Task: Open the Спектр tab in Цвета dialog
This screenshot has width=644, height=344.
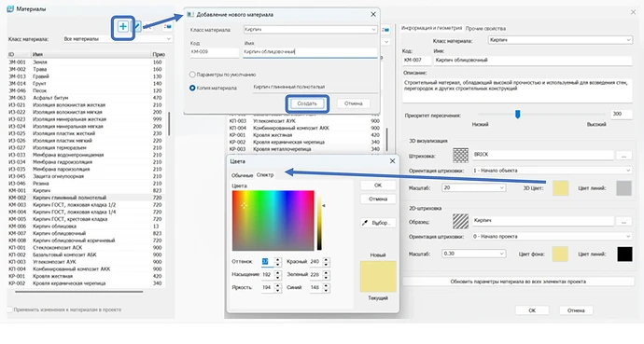Action: (x=265, y=175)
